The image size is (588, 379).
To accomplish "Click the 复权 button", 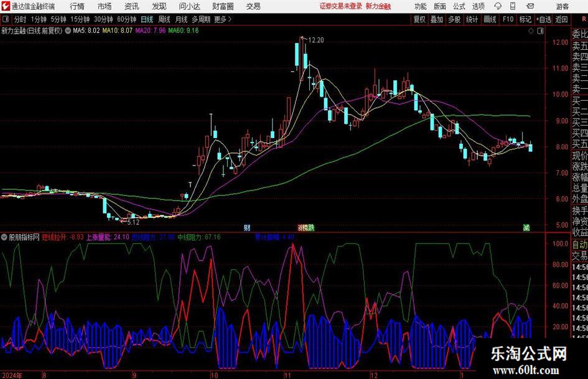I will click(x=419, y=19).
